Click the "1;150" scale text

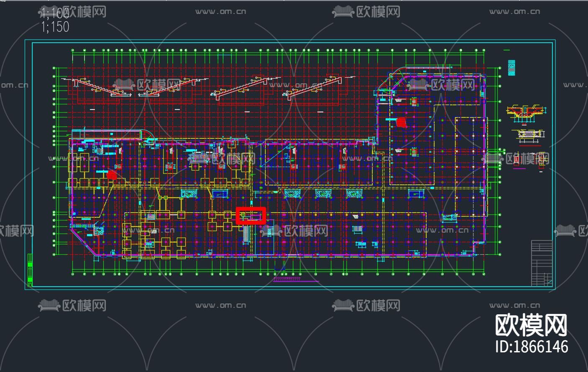(x=55, y=27)
